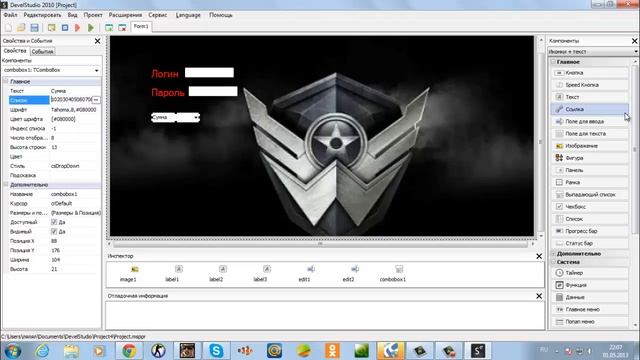
Task: Open the Файл menu
Action: 10,15
